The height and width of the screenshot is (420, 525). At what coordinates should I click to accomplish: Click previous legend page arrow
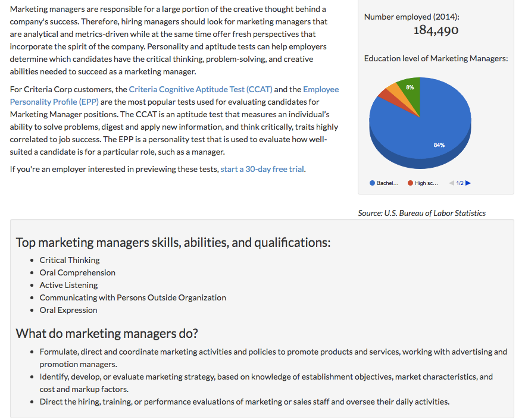(451, 183)
